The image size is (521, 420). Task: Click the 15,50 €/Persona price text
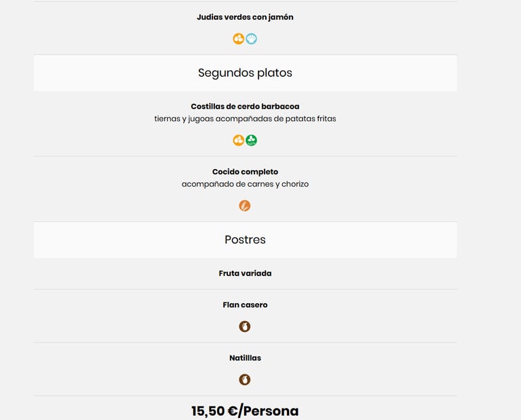tap(245, 411)
